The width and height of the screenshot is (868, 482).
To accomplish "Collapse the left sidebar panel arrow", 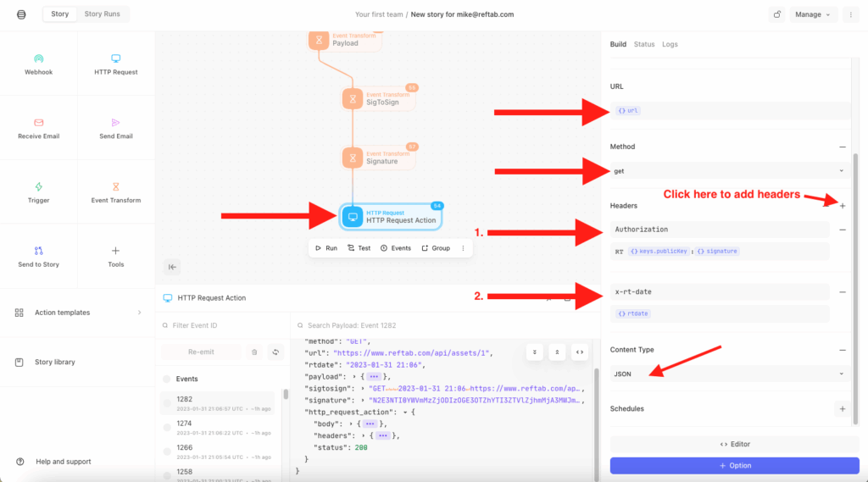I will 172,267.
